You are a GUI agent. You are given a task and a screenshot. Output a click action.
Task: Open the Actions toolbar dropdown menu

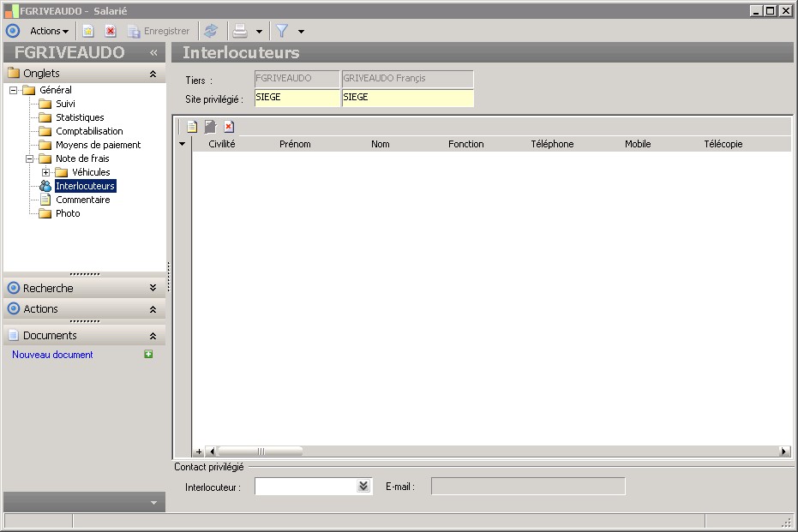49,31
